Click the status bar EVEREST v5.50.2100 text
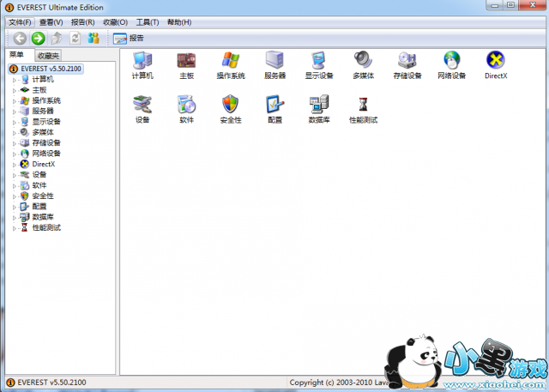This screenshot has width=549, height=392. (x=51, y=383)
